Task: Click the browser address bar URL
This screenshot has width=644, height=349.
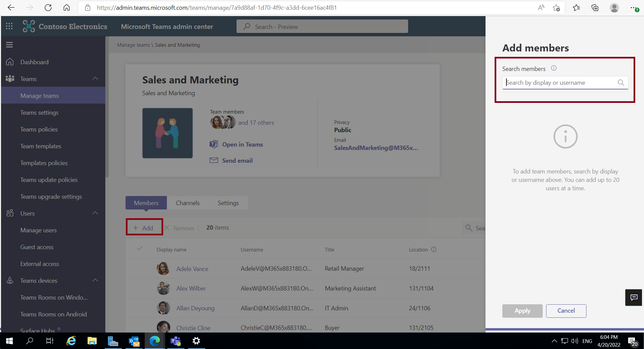Action: click(217, 8)
